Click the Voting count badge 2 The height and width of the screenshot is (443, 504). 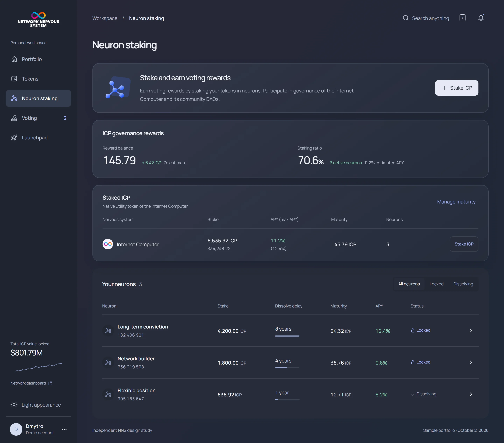65,118
